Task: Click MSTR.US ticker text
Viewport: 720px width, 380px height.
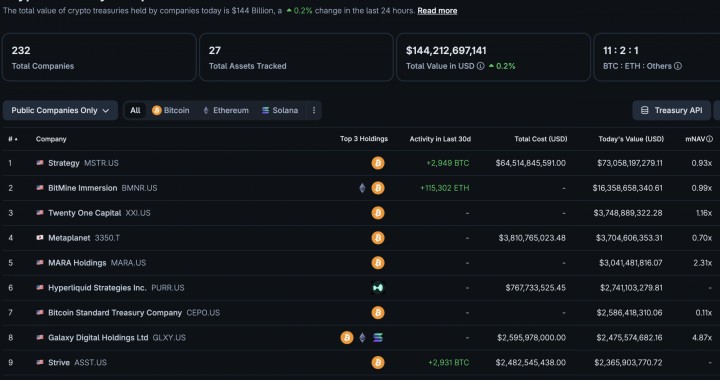Action: pyautogui.click(x=101, y=163)
